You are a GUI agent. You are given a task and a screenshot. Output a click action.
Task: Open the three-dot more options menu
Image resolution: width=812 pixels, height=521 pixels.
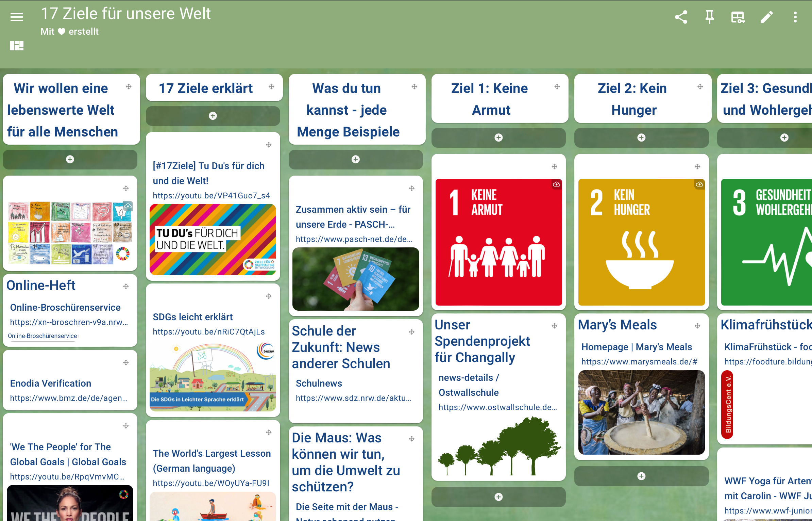(x=795, y=17)
